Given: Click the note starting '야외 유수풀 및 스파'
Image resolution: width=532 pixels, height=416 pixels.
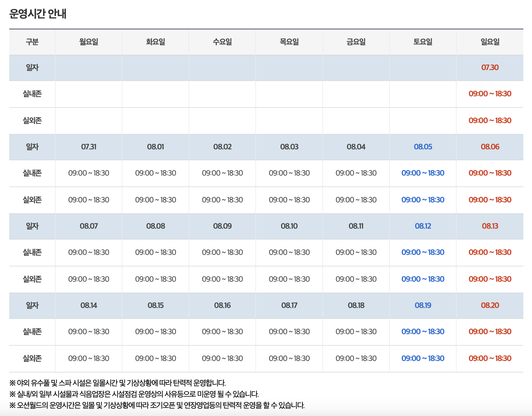Looking at the screenshot, I should pyautogui.click(x=118, y=383).
